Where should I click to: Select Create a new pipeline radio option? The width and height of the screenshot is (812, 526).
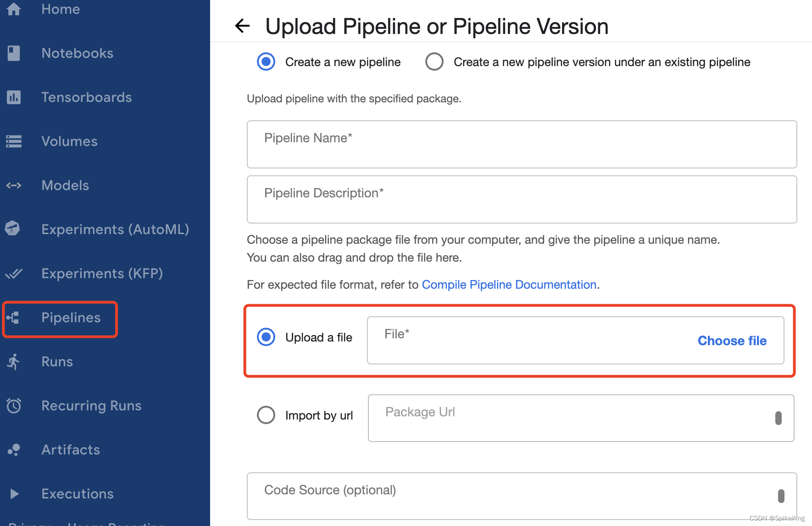pos(266,62)
